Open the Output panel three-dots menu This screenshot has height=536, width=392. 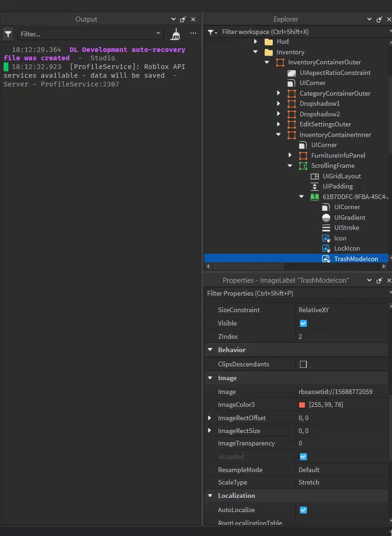click(x=193, y=34)
